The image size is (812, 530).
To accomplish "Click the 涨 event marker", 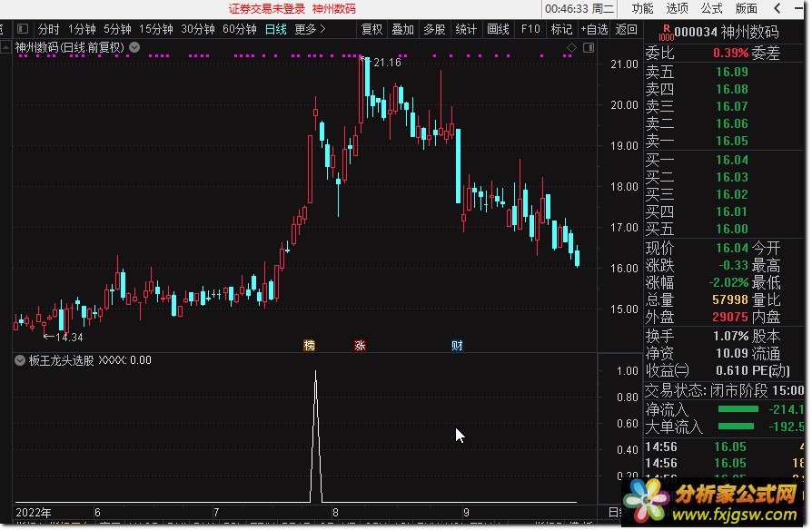I will (x=360, y=345).
